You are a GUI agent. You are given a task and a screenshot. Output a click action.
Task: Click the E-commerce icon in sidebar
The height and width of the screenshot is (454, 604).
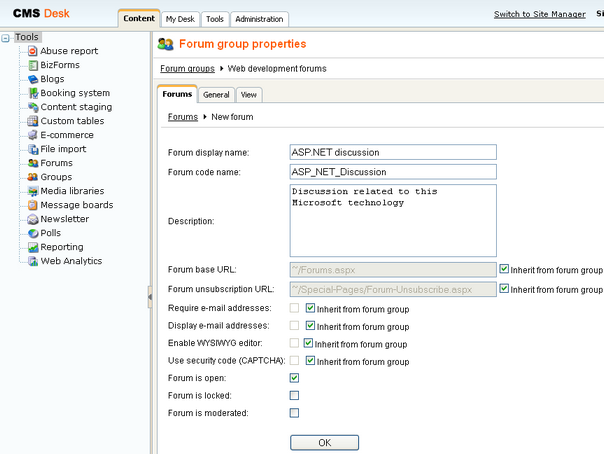(x=33, y=135)
